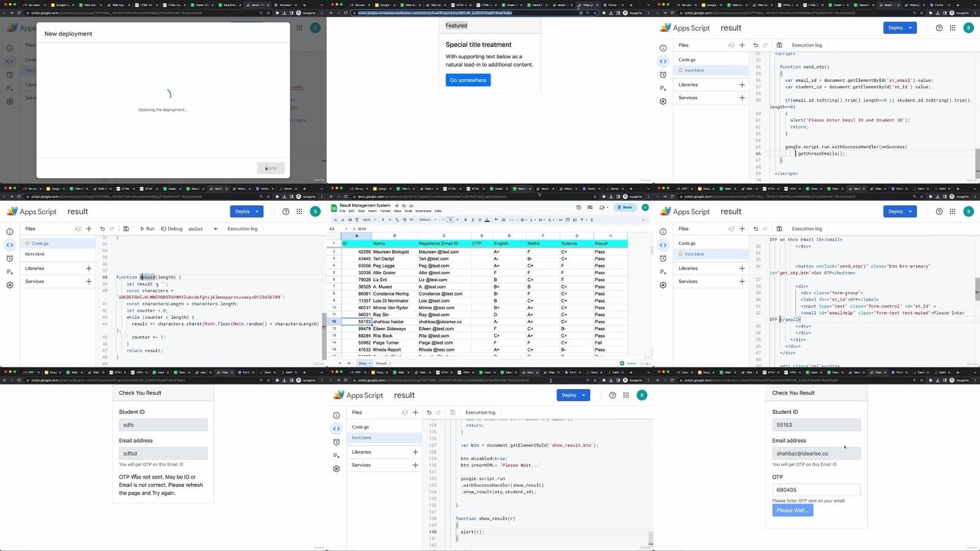Focus OTP field containing 680405
Viewport: 980px width, 551px height.
(x=816, y=490)
